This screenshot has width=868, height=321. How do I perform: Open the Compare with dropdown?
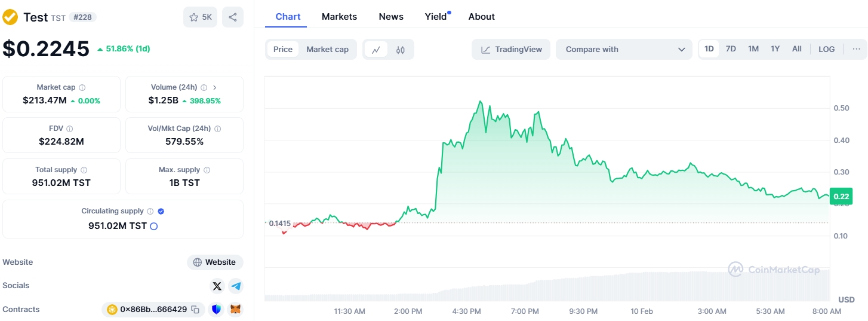coord(624,50)
